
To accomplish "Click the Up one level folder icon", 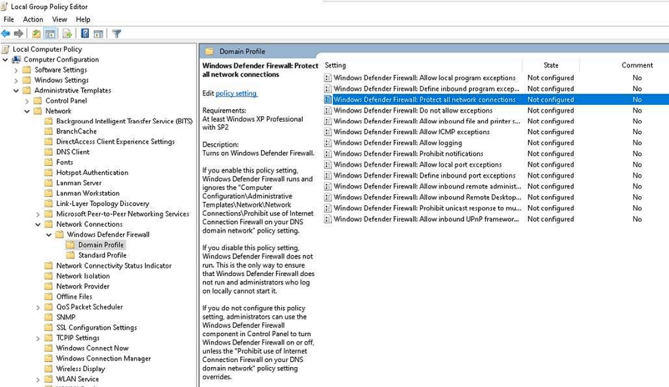I will click(37, 33).
